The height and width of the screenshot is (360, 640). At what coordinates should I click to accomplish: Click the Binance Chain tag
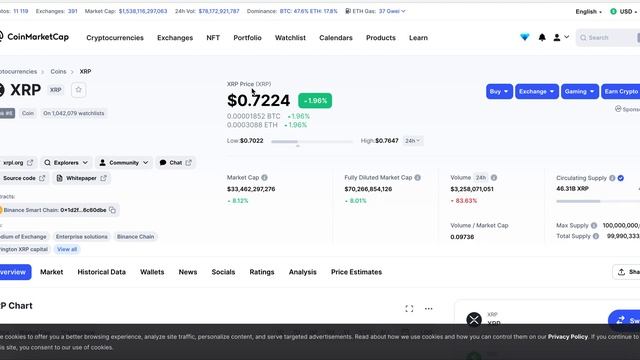[x=136, y=237]
